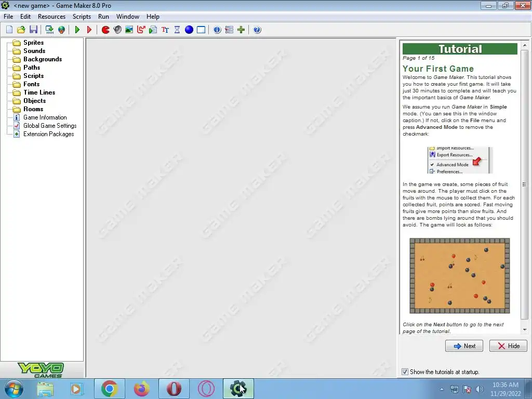Select the Objects folder
This screenshot has height=399, width=532.
(30, 101)
